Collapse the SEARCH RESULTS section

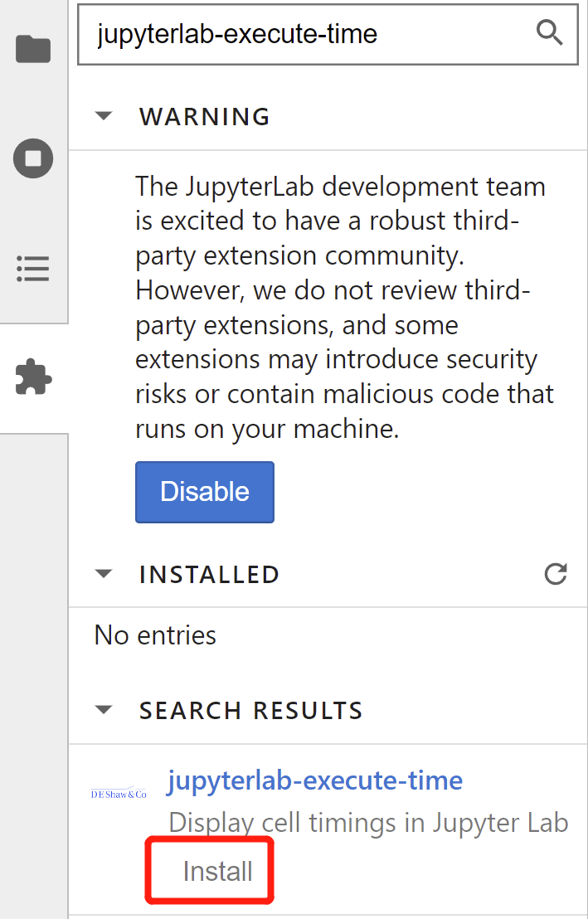[x=103, y=710]
